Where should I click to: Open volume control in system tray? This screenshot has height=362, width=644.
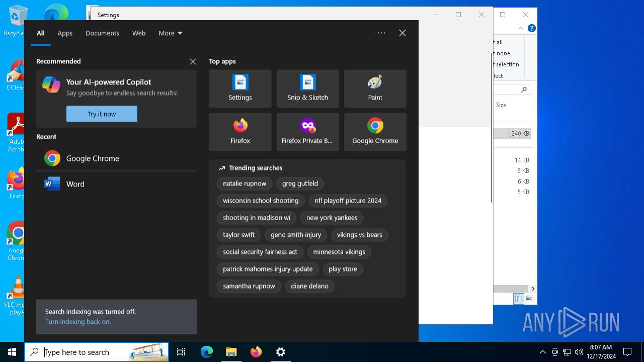tap(579, 352)
